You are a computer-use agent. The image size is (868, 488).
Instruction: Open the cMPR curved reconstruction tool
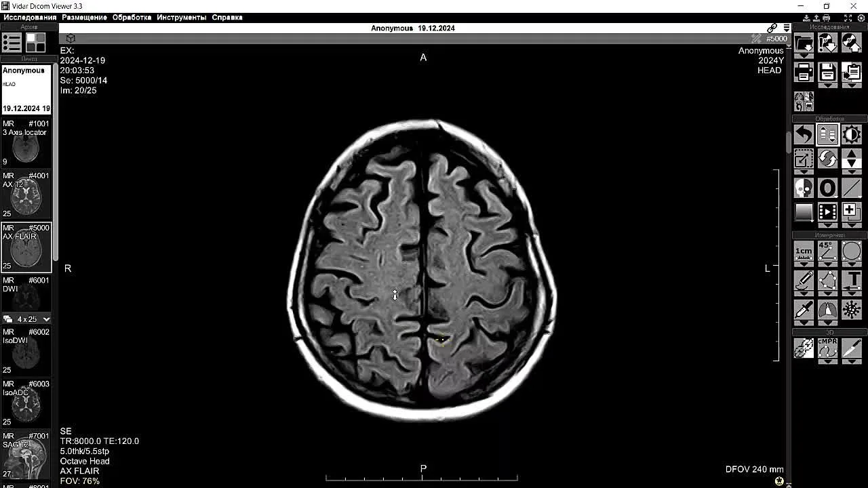pos(827,348)
